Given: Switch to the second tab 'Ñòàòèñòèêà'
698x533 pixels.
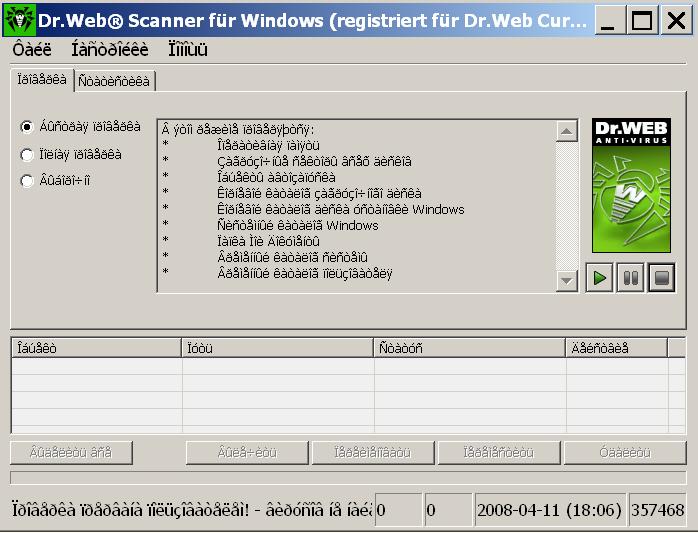Looking at the screenshot, I should coord(114,81).
